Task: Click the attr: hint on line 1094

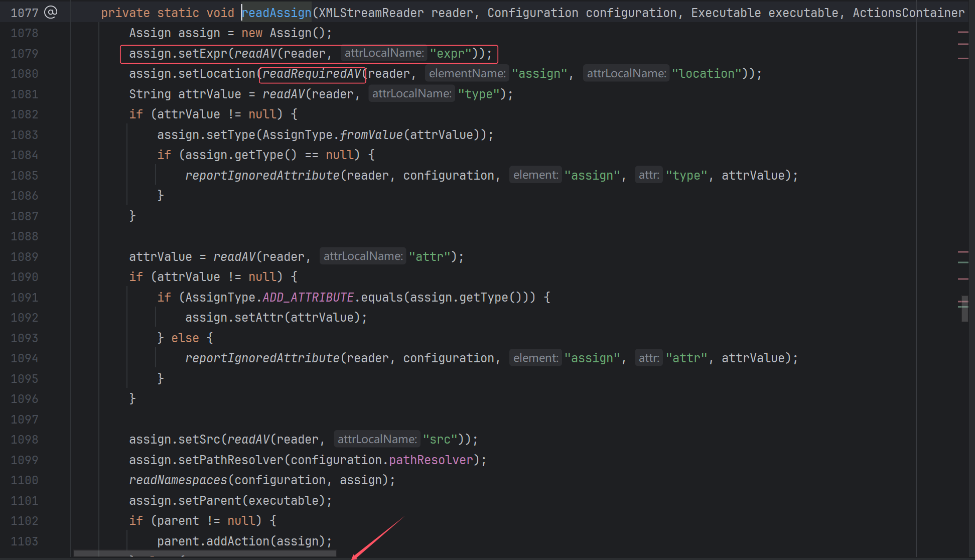Action: point(648,358)
